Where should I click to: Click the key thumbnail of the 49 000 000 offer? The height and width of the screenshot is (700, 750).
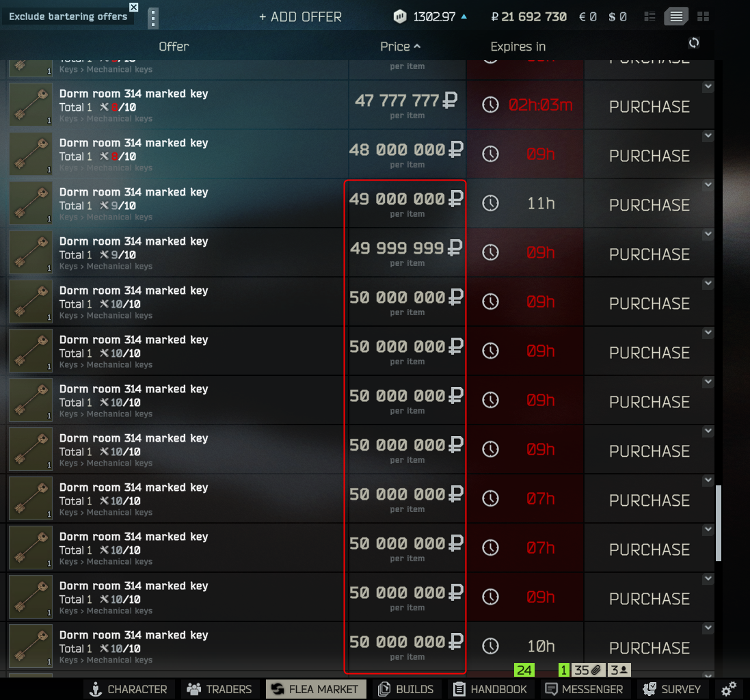pyautogui.click(x=31, y=203)
